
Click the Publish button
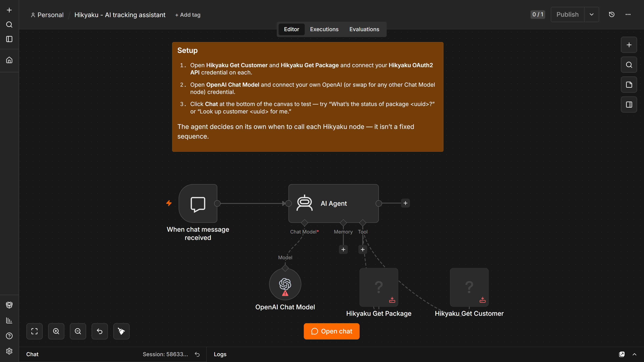pos(568,14)
